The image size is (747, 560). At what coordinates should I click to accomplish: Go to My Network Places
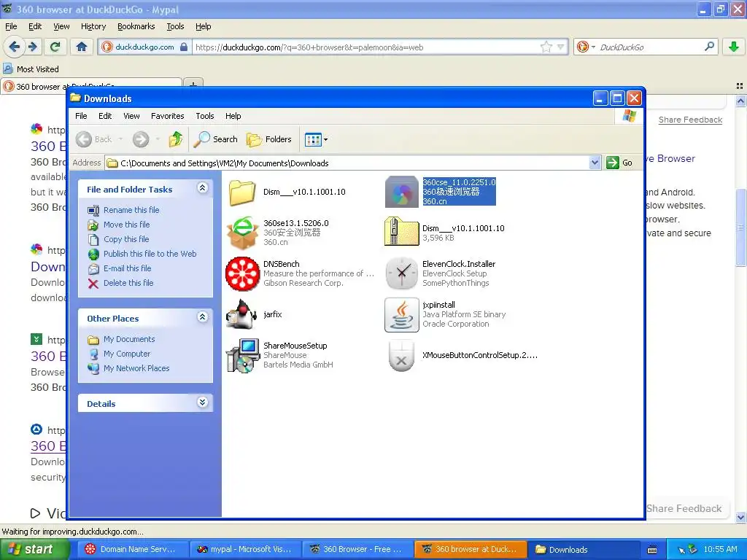(136, 368)
